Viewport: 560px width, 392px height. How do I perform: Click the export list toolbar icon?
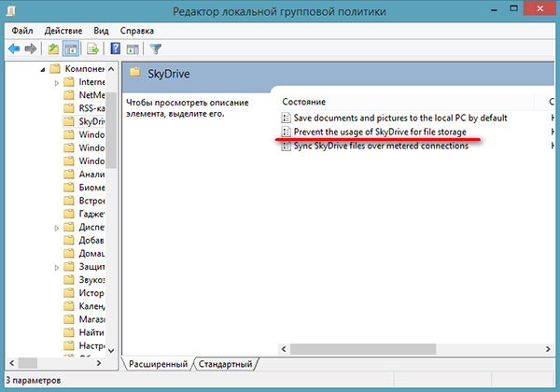[92, 49]
